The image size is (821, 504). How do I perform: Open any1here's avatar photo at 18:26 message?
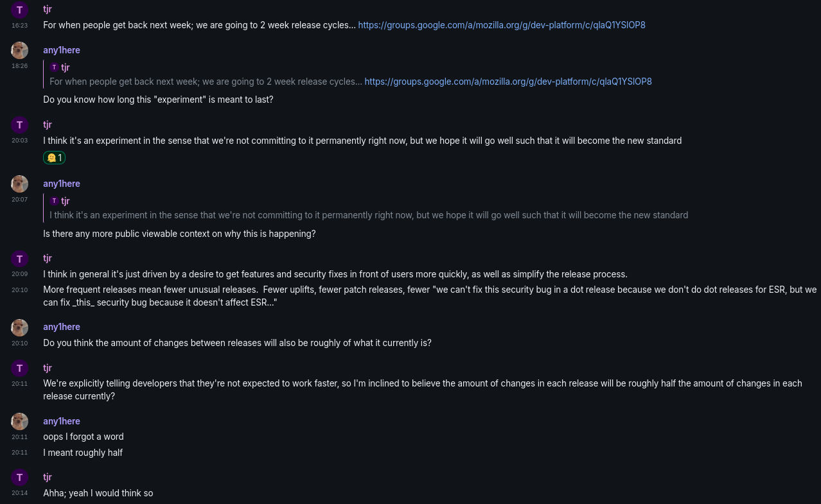tap(19, 50)
